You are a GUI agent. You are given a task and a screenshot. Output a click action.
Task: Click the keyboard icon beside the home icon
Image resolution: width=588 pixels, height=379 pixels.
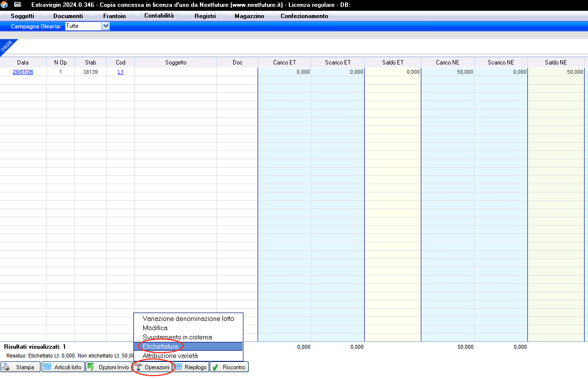pos(18,4)
